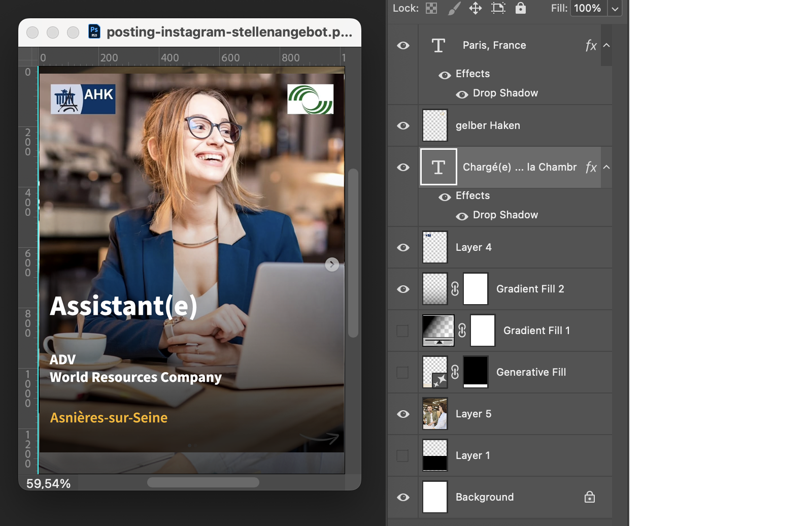This screenshot has width=812, height=526.
Task: Open the Fill percentage dropdown
Action: coord(615,8)
